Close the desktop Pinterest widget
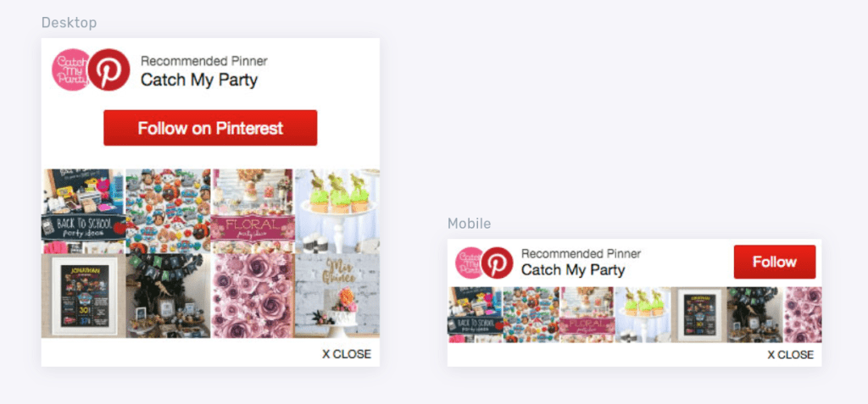 [347, 354]
